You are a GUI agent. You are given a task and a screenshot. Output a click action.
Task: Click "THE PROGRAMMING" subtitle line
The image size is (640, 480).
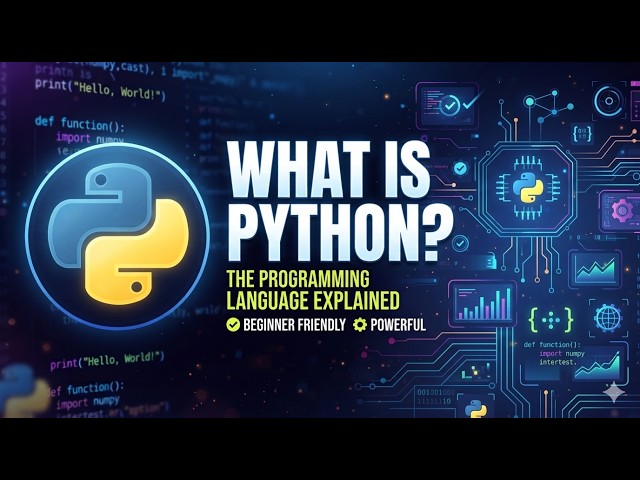click(298, 279)
